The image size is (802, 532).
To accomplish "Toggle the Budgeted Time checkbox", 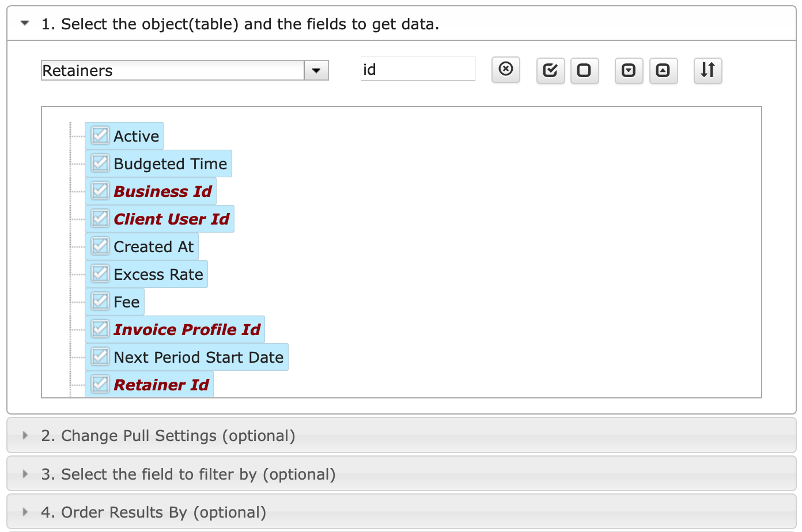I will point(100,164).
